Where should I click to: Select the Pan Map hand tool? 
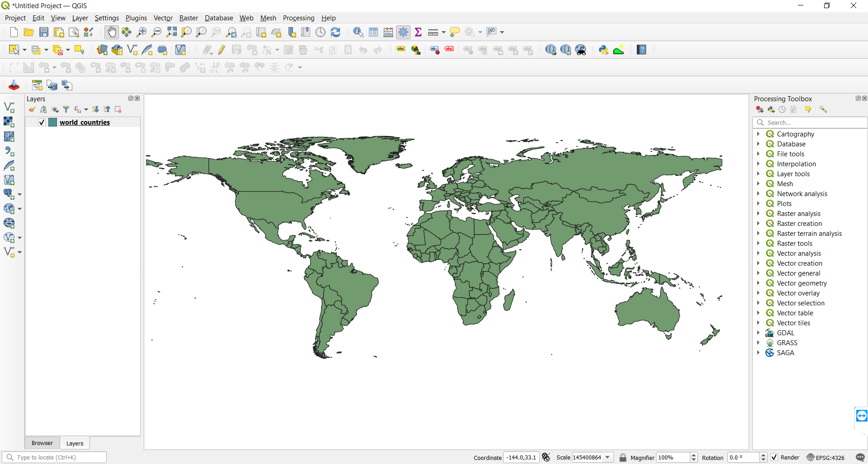tap(111, 32)
